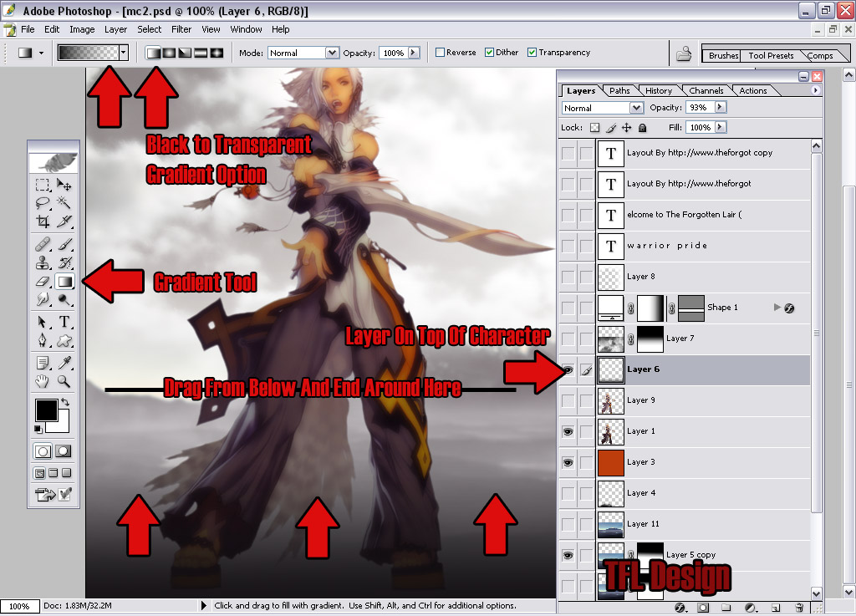
Task: Select the Custom Shape tool
Action: [64, 341]
